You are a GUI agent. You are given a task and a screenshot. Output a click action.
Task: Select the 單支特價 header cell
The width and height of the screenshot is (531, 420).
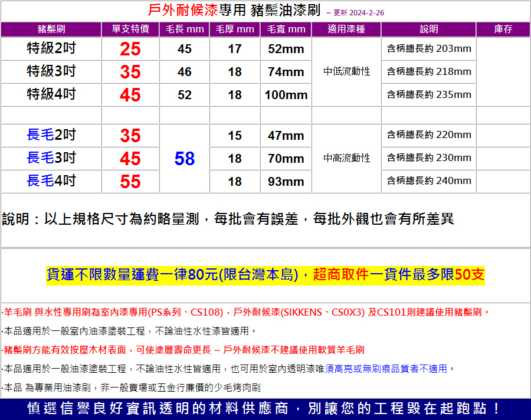[130, 29]
